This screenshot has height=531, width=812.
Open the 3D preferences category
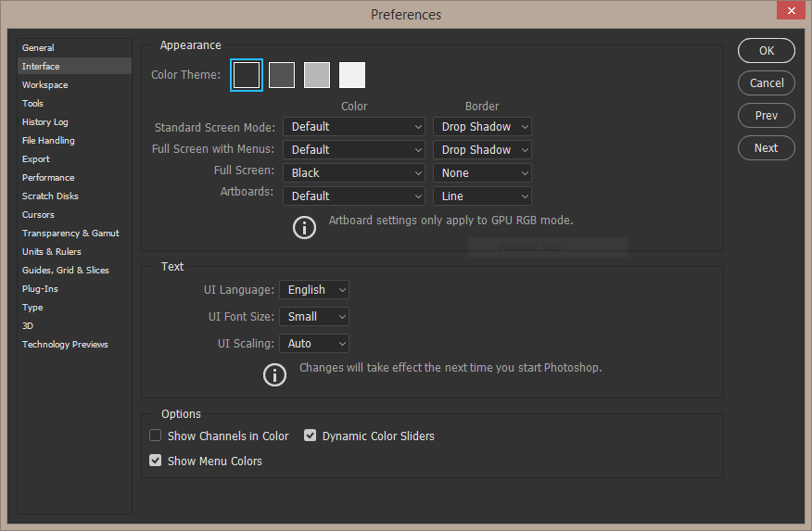pyautogui.click(x=74, y=326)
